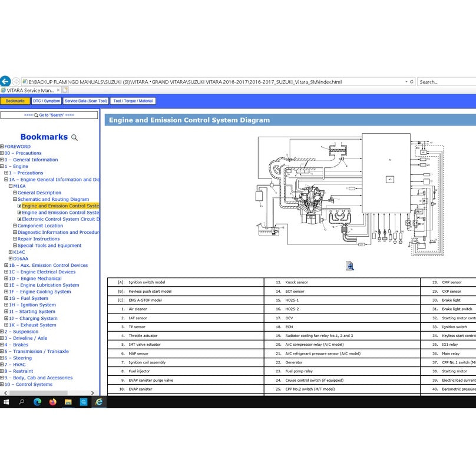Select the Tool / Torque / Material tab

point(133,101)
